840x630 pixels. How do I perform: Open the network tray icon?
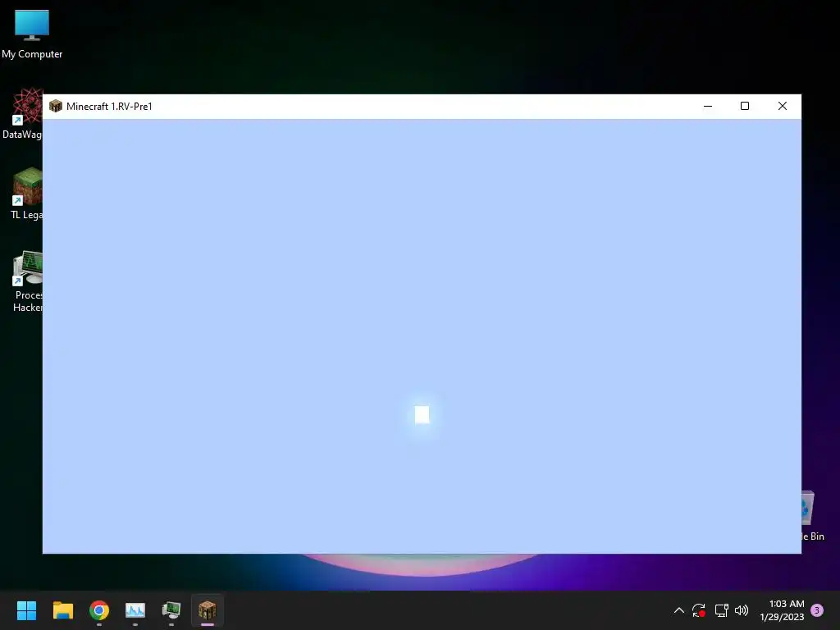[x=722, y=610]
